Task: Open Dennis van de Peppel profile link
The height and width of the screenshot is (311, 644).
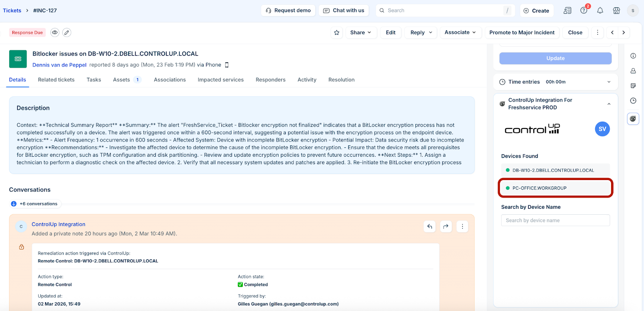Action: point(60,65)
